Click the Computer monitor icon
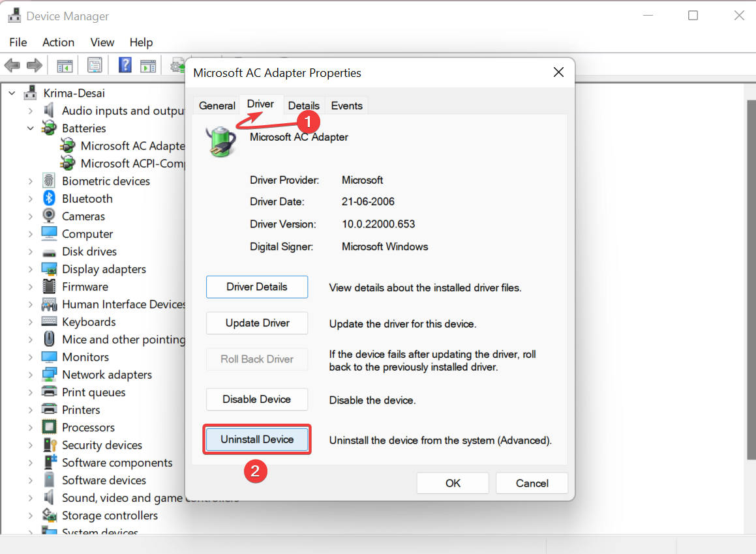 tap(49, 233)
